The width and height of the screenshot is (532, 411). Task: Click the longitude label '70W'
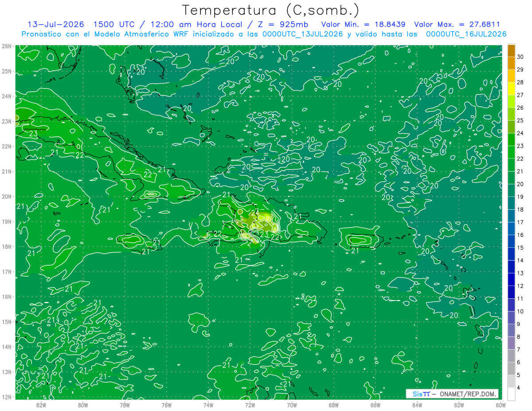[x=292, y=405]
